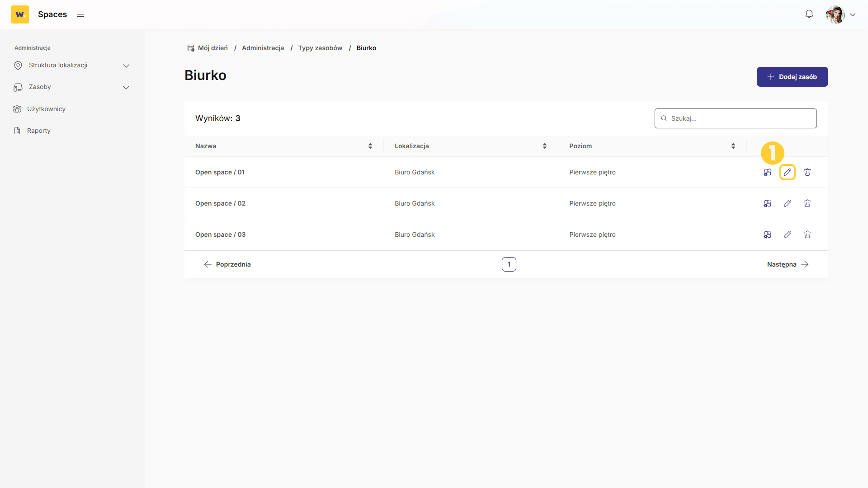This screenshot has width=868, height=488.
Task: Select the Open space / 01 row name
Action: coord(220,172)
